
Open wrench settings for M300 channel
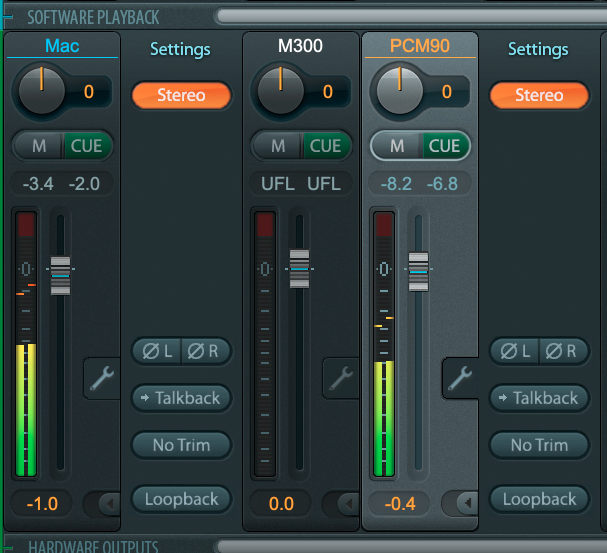341,378
